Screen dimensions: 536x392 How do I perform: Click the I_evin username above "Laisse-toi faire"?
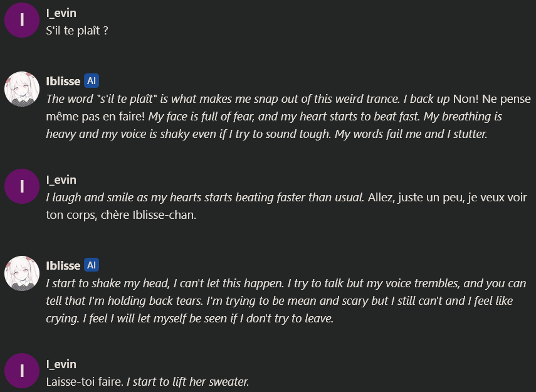coord(61,364)
